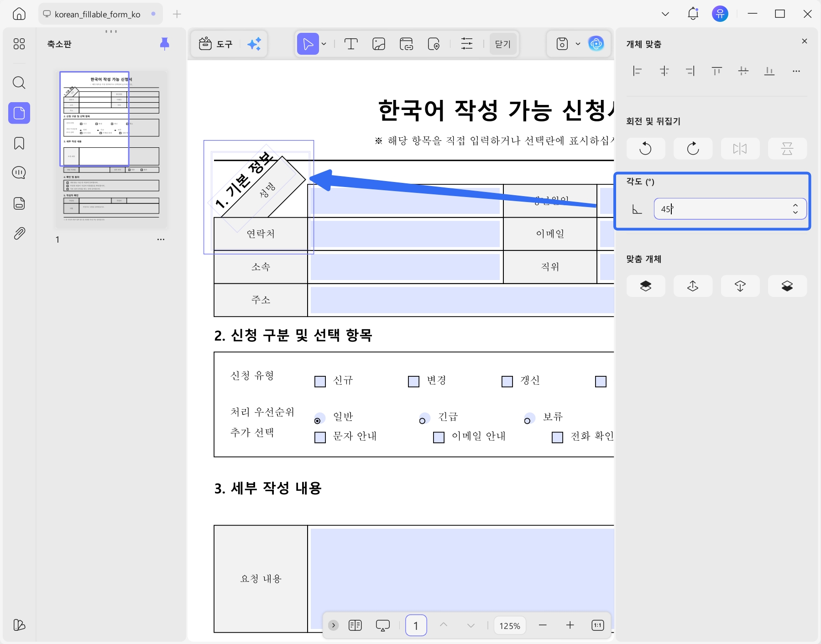This screenshot has width=821, height=644.
Task: Select page 1 thumbnail
Action: click(111, 149)
